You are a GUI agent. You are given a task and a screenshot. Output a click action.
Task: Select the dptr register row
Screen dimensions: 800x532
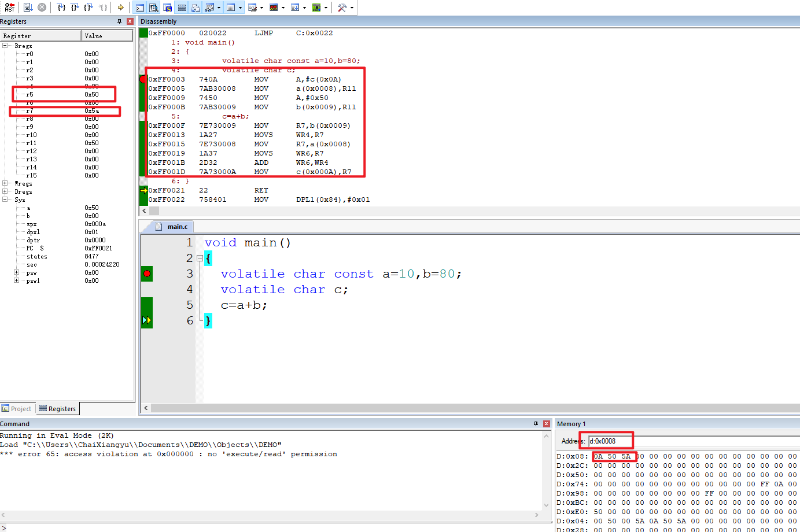(x=67, y=240)
